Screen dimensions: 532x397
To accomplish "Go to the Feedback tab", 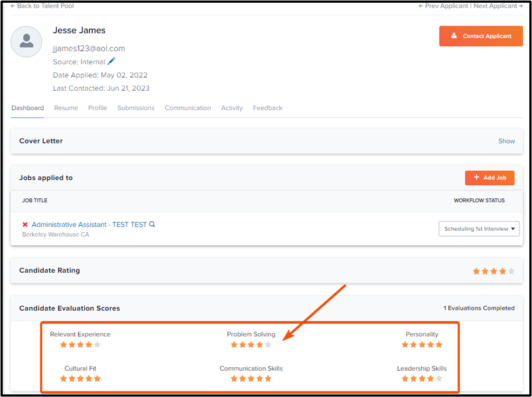I will pyautogui.click(x=267, y=108).
